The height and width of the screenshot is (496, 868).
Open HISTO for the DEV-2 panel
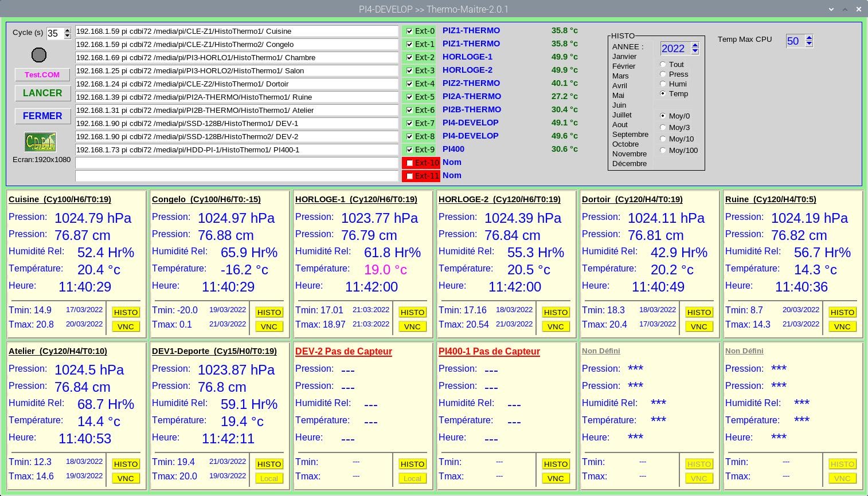click(x=412, y=464)
